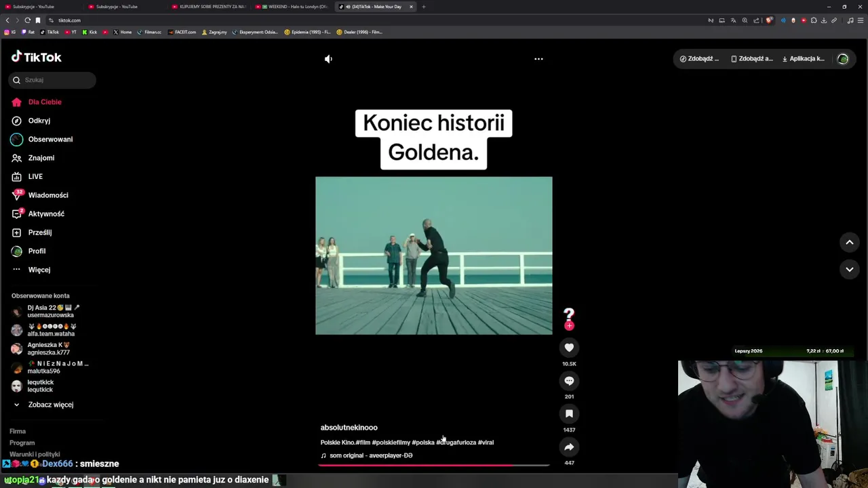
Task: Click the Brave Shields lion icon
Action: pos(768,20)
